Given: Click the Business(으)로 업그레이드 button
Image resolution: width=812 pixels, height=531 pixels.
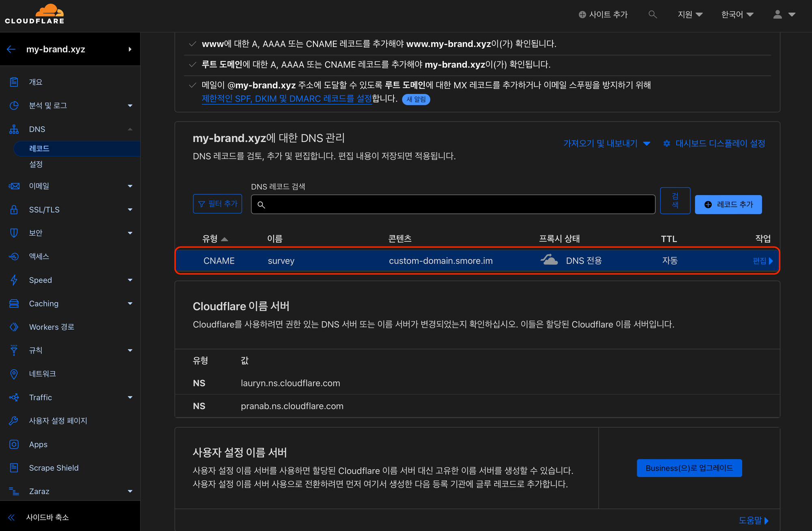Looking at the screenshot, I should 689,468.
